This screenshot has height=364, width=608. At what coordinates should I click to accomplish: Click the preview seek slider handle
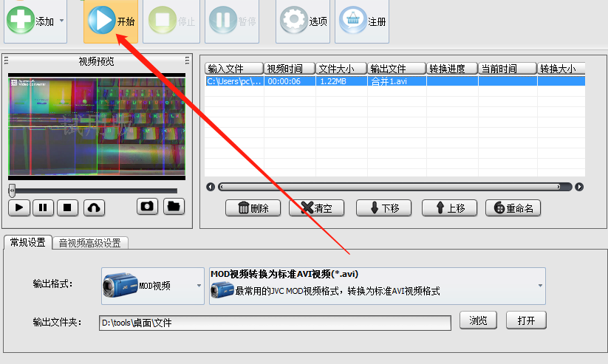tap(12, 190)
